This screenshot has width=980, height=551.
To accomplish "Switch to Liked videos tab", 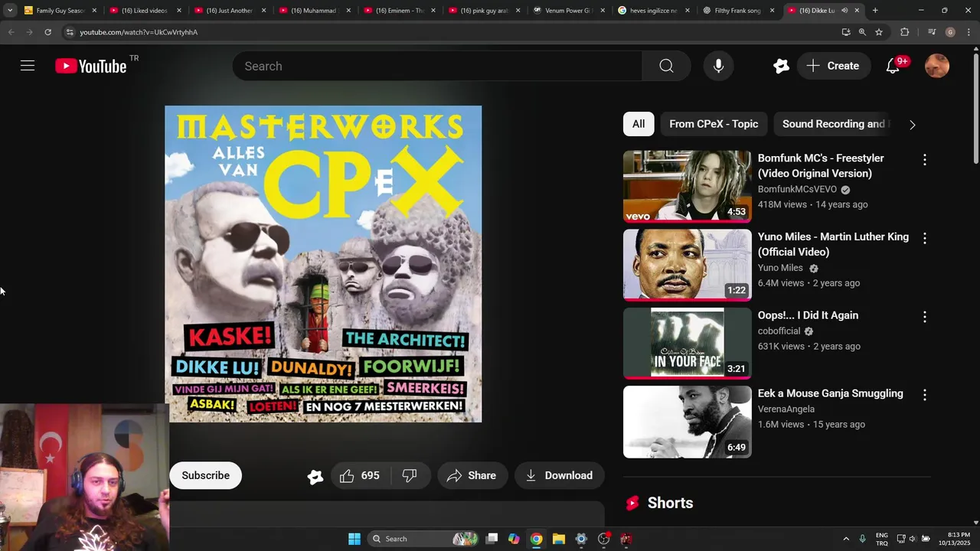I will click(145, 11).
